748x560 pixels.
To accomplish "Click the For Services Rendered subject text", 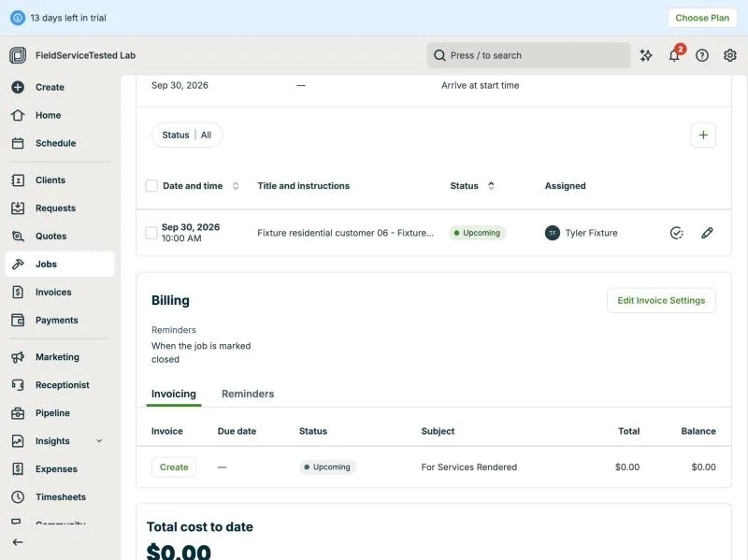I will coord(469,467).
